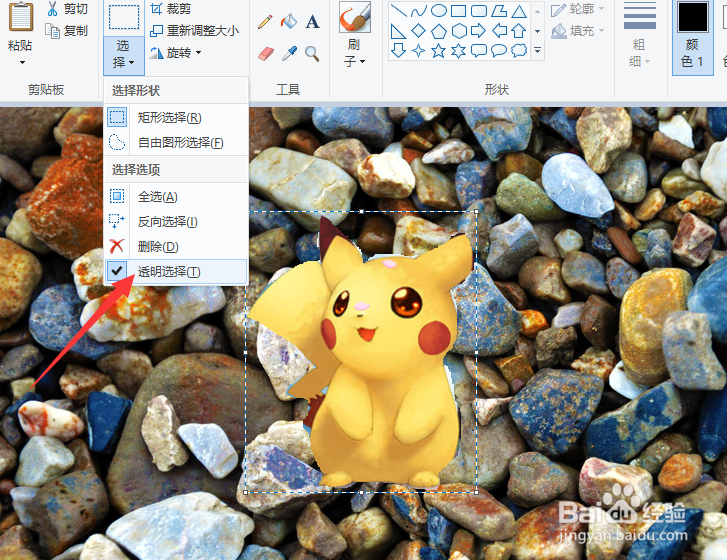727x560 pixels.
Task: Select the Color picker eyedropper tool
Action: pyautogui.click(x=289, y=54)
